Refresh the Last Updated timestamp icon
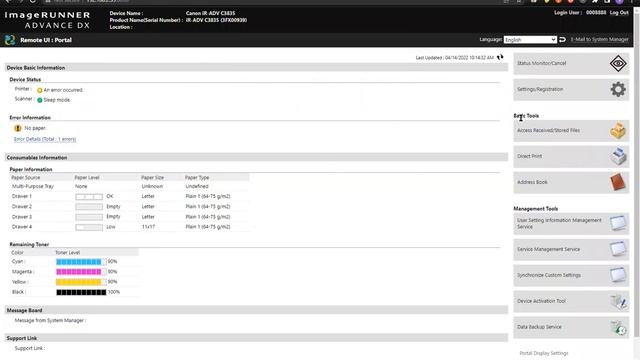Viewport: 640px width, 360px height. tap(500, 57)
